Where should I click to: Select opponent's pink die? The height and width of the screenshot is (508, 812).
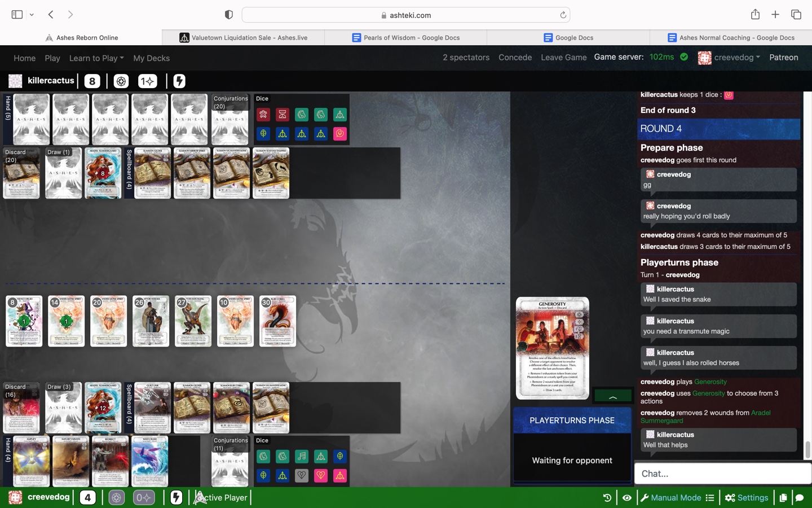[340, 134]
